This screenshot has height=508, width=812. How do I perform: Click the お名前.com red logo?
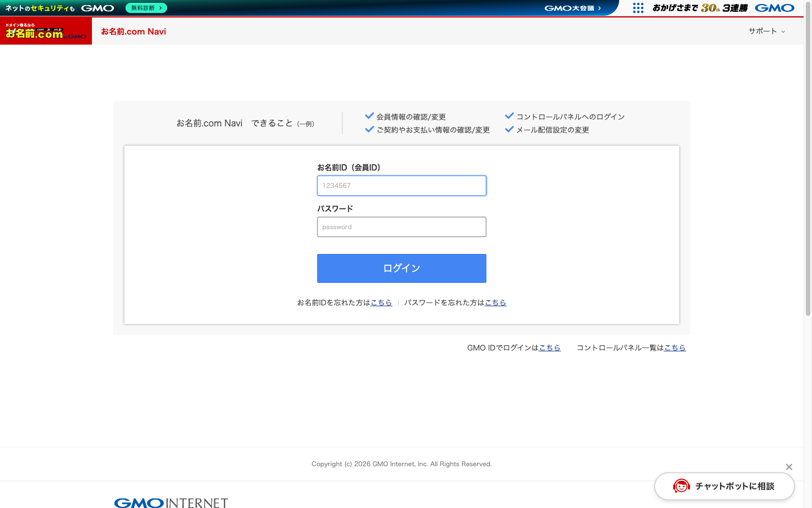46,31
